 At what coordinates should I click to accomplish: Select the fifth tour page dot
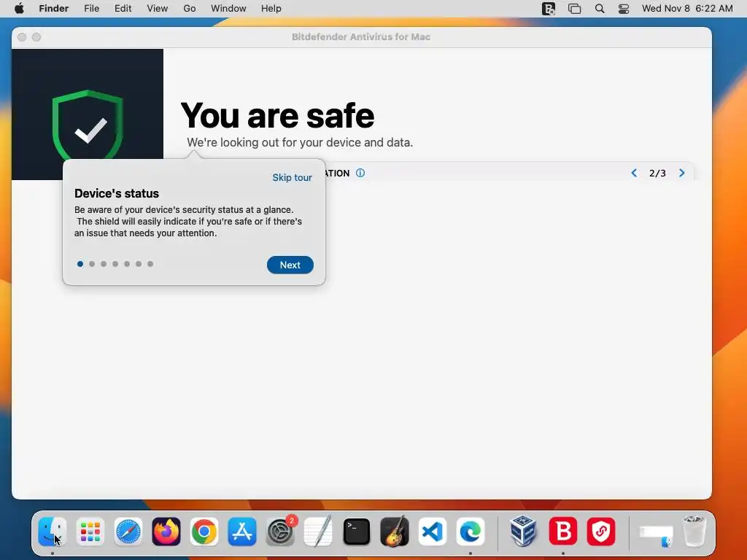tap(127, 264)
